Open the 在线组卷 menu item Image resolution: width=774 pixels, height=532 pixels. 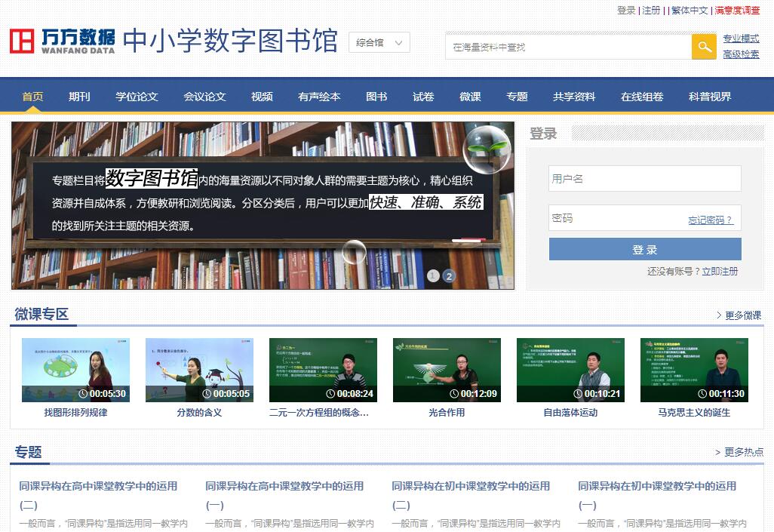(642, 97)
